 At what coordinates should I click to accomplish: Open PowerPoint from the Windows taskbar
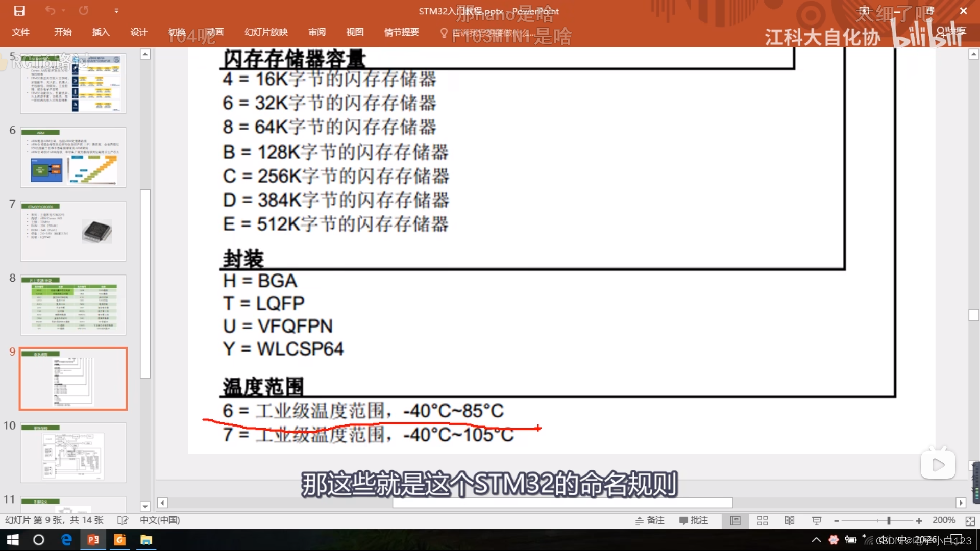[92, 540]
